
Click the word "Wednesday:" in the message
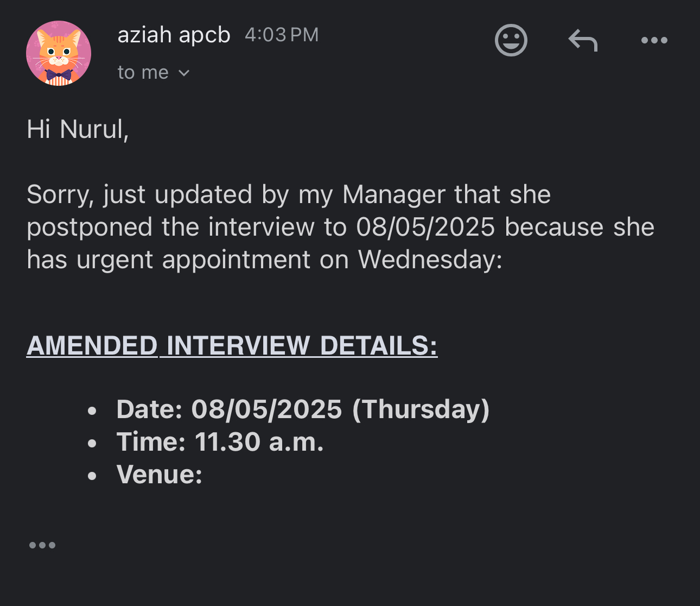430,260
